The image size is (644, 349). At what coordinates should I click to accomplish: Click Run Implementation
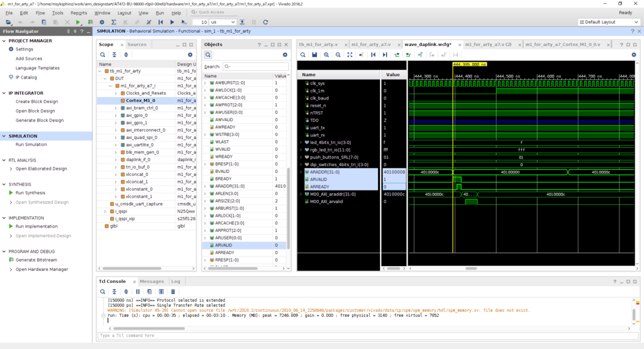pos(36,226)
